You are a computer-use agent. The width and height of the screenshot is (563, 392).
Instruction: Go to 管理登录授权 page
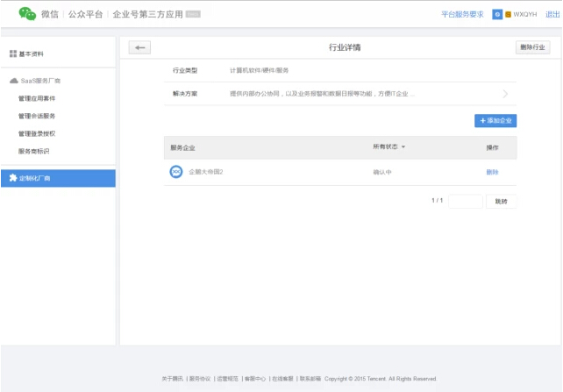click(x=37, y=133)
